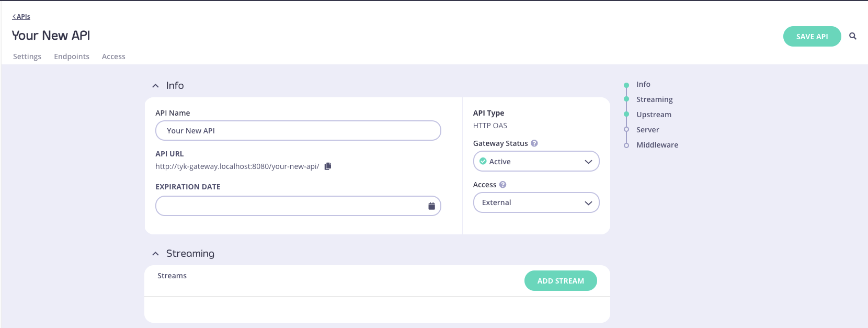868x328 pixels.
Task: Jump to the Server section link
Action: [x=647, y=129]
